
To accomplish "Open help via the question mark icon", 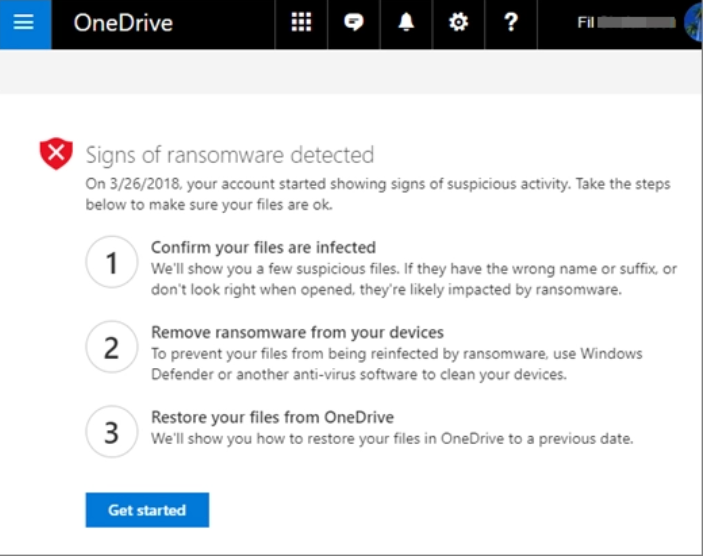I will [x=511, y=22].
